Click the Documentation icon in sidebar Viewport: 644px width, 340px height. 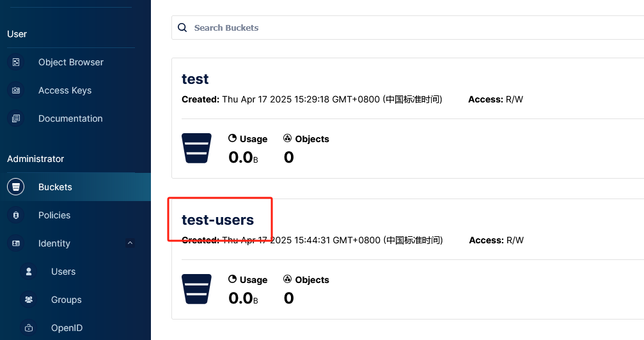[x=16, y=118]
